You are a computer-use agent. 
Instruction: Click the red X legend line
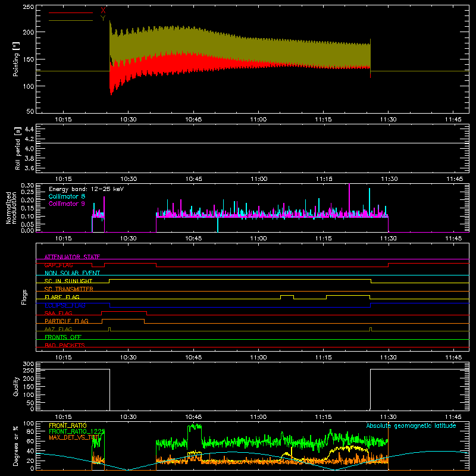(x=71, y=12)
